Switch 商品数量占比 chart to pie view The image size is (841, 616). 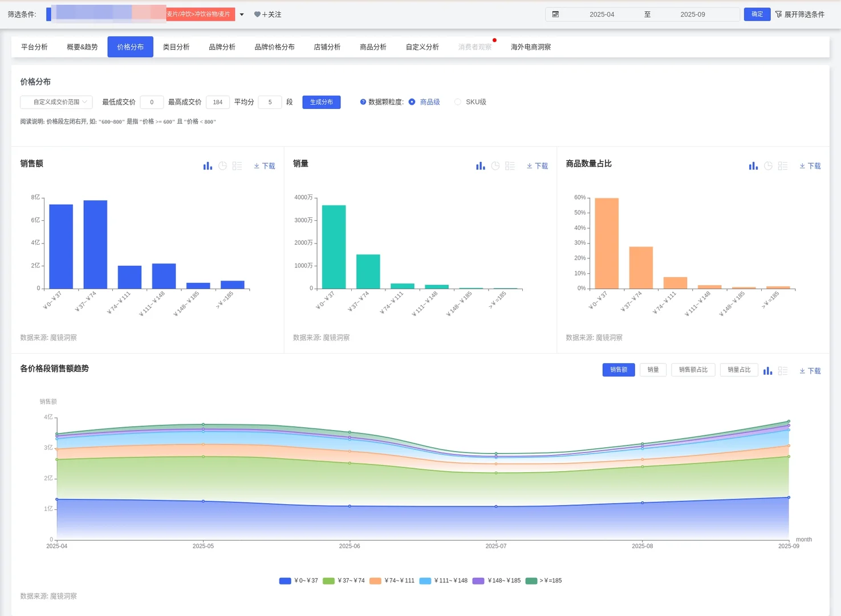768,166
